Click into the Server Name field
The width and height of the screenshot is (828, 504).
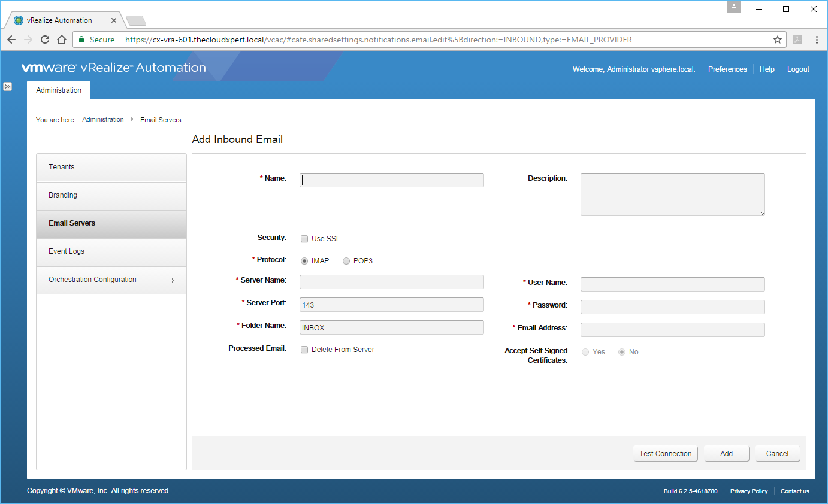(391, 282)
